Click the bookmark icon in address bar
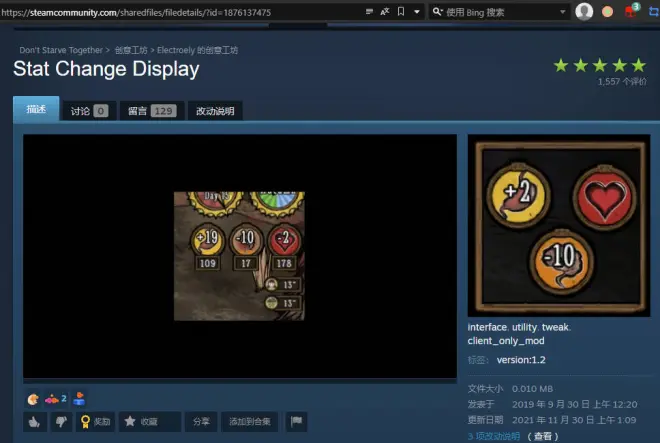 pyautogui.click(x=401, y=11)
